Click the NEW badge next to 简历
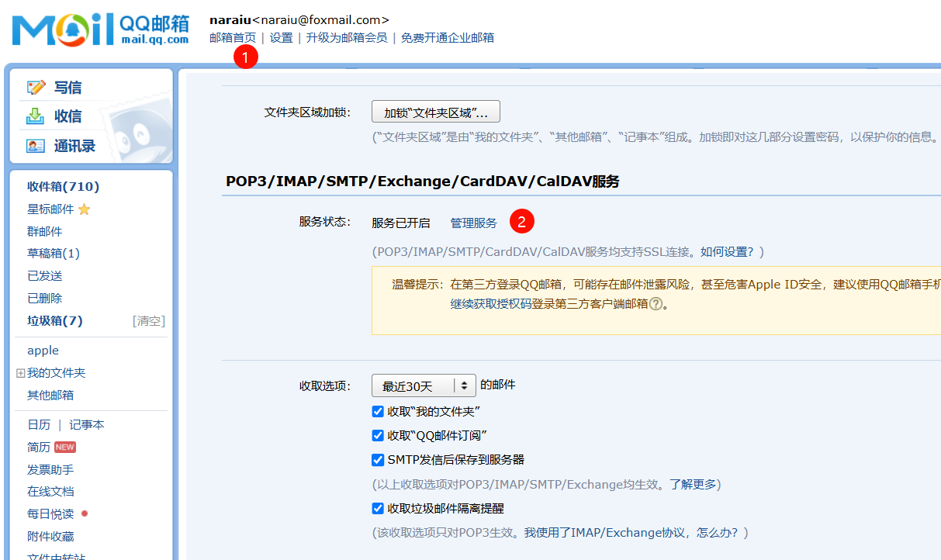The height and width of the screenshot is (560, 941). pos(65,447)
